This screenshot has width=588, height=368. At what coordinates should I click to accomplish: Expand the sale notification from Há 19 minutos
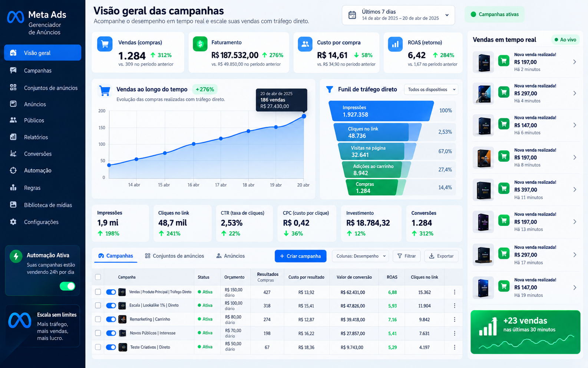575,287
